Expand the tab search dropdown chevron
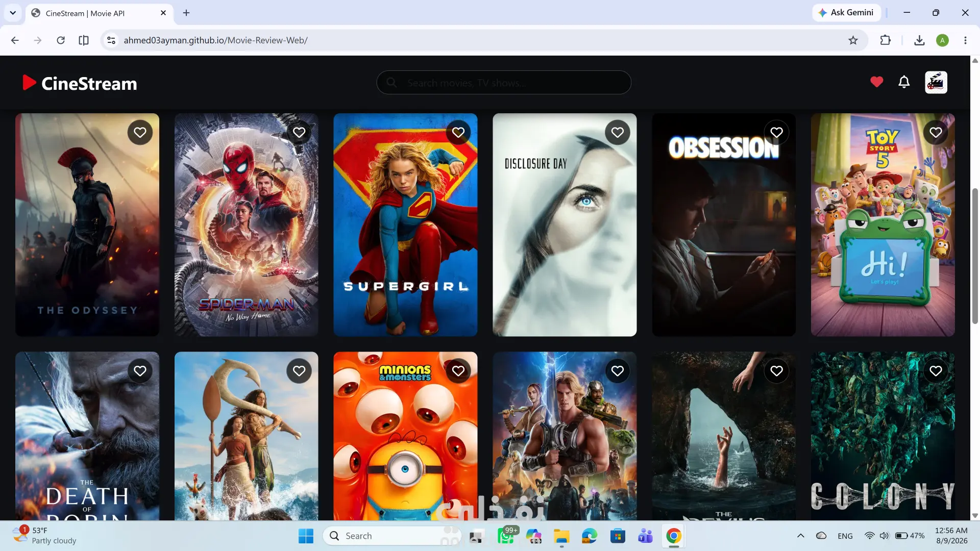980x551 pixels. coord(13,13)
